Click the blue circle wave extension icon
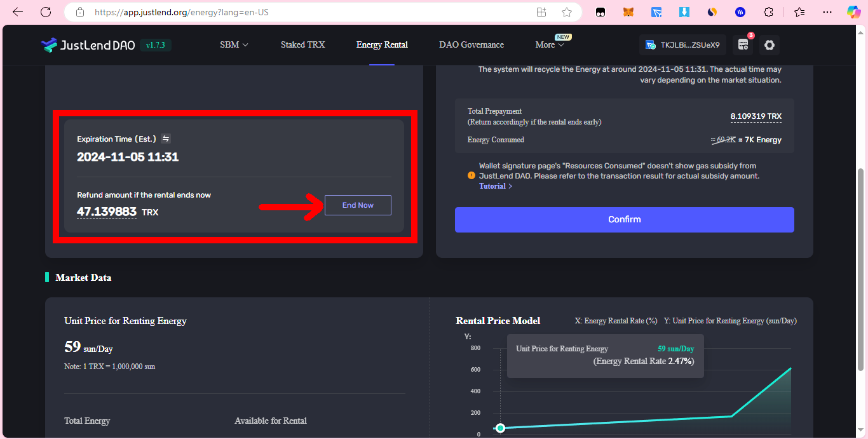The height and width of the screenshot is (439, 868). (x=740, y=12)
